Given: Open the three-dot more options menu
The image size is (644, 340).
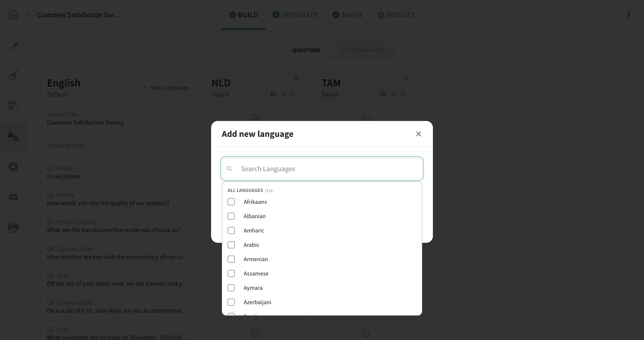Looking at the screenshot, I should pos(629,15).
